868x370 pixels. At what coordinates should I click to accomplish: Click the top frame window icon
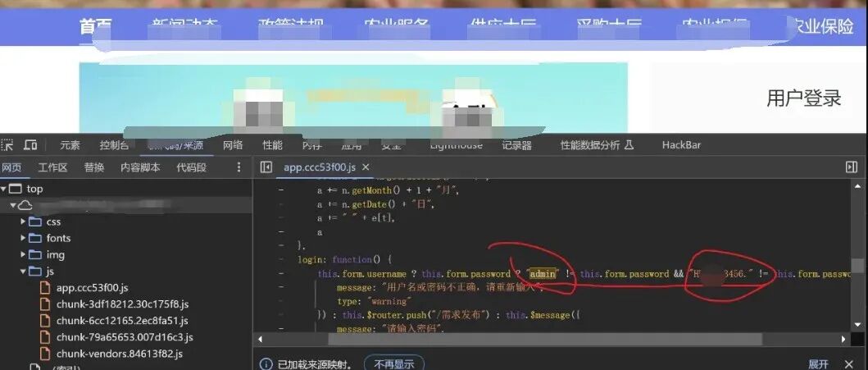(x=16, y=189)
